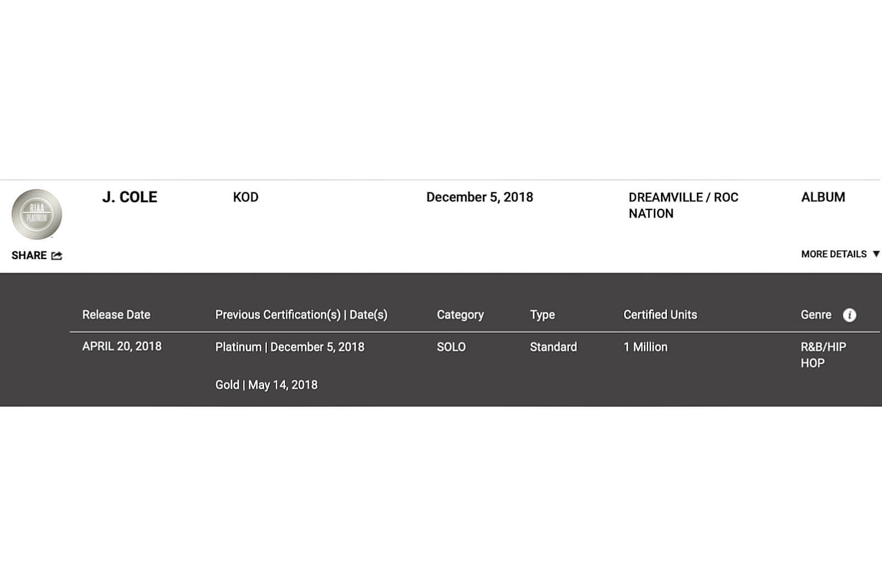This screenshot has width=882, height=588.
Task: Click the R&B/HIP HOP genre value
Action: pyautogui.click(x=823, y=355)
